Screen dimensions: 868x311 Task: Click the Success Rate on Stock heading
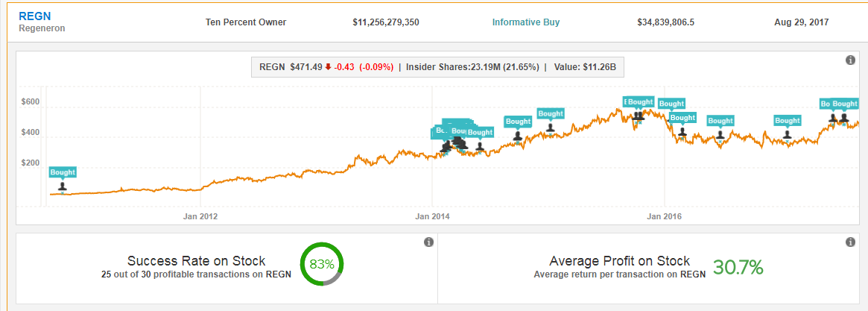197,261
